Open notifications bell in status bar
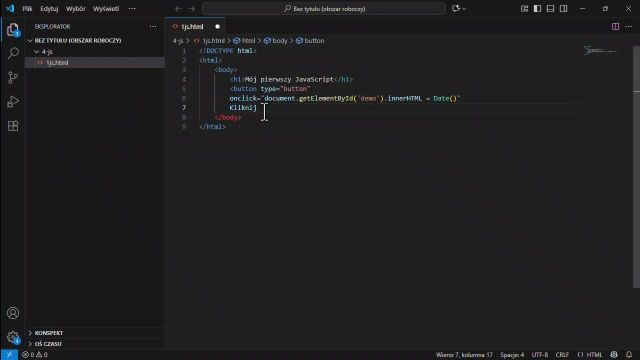 [629, 355]
